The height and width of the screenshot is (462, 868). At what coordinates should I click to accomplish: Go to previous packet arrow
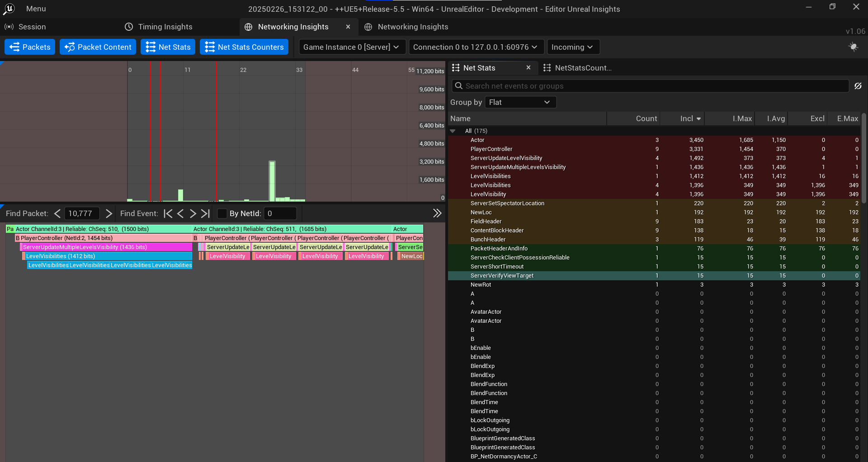(x=57, y=213)
